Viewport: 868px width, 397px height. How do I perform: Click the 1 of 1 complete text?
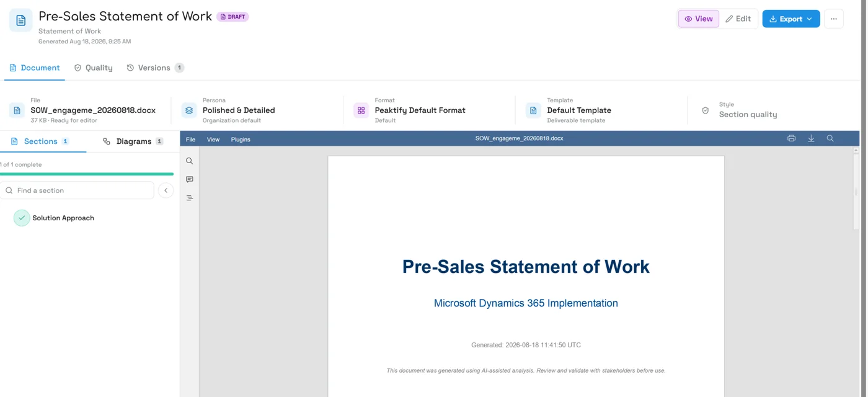click(21, 164)
